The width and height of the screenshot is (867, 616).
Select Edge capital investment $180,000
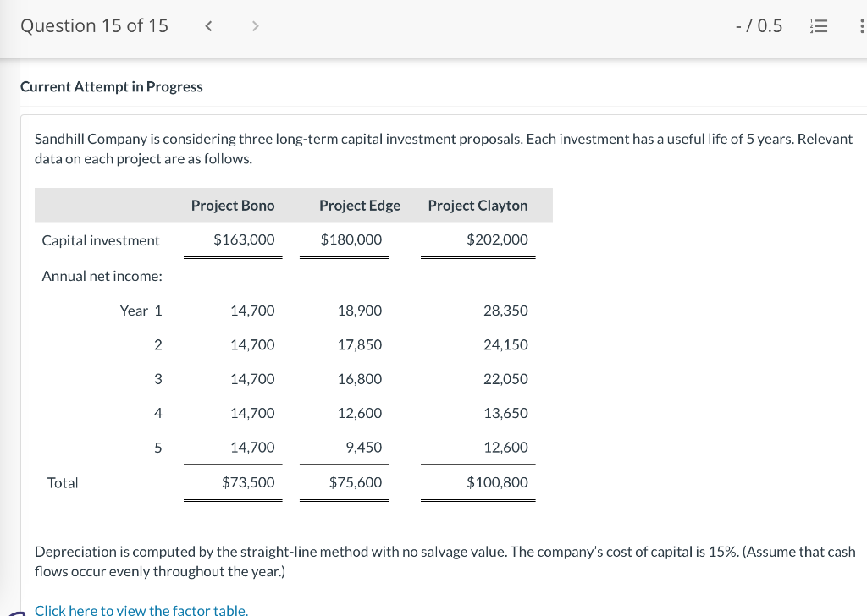351,239
